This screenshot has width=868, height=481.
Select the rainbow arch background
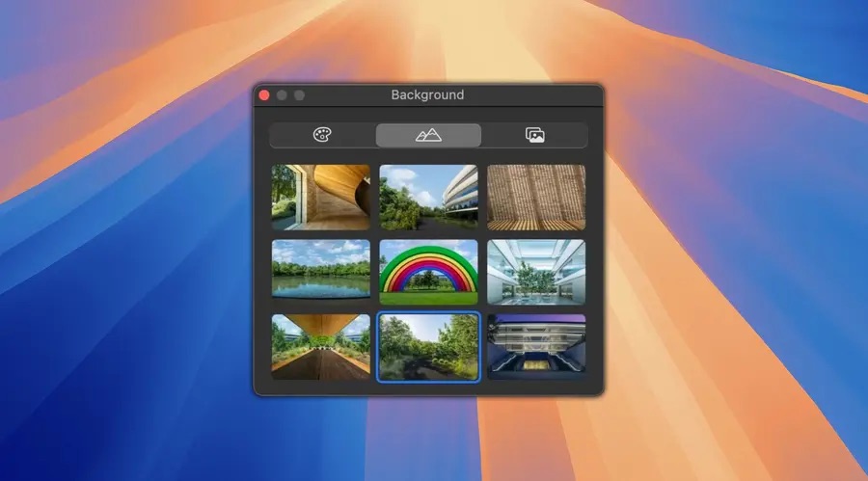[428, 271]
